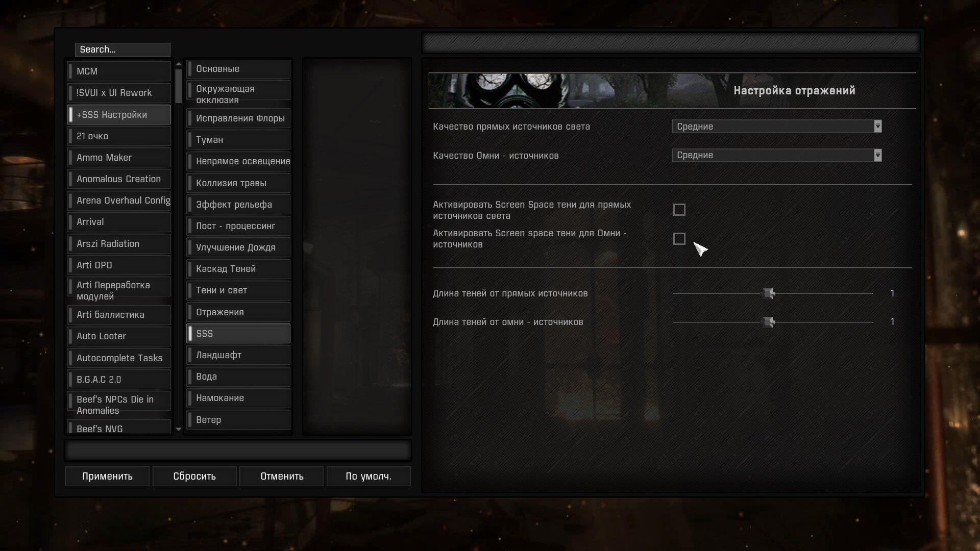980x551 pixels.
Task: Click omni-source shadow length slider handle
Action: pos(768,322)
